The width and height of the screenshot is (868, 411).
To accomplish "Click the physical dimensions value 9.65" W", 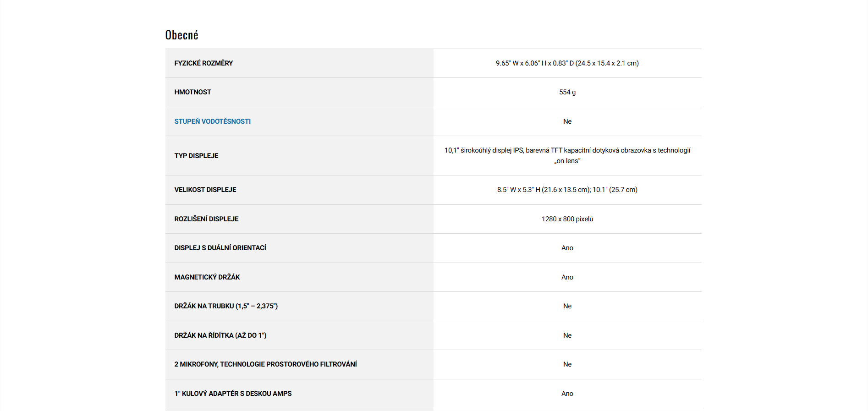I will (x=567, y=63).
